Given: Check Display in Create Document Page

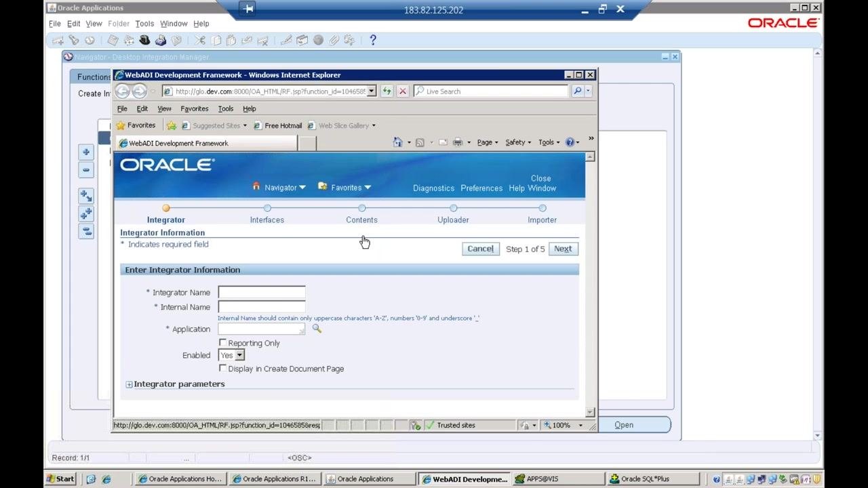Looking at the screenshot, I should point(222,369).
